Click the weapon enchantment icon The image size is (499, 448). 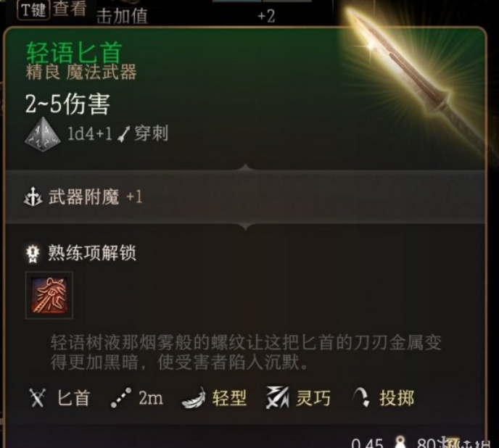click(x=33, y=197)
